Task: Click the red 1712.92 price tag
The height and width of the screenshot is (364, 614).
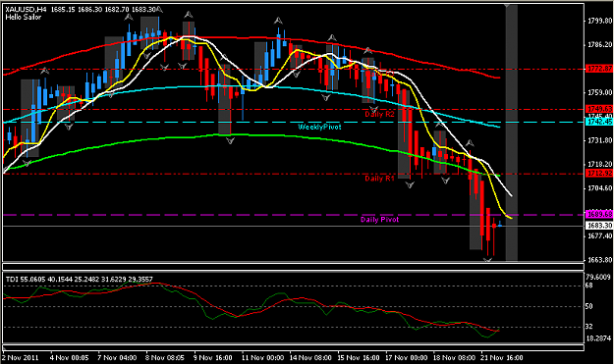Action: (x=599, y=174)
